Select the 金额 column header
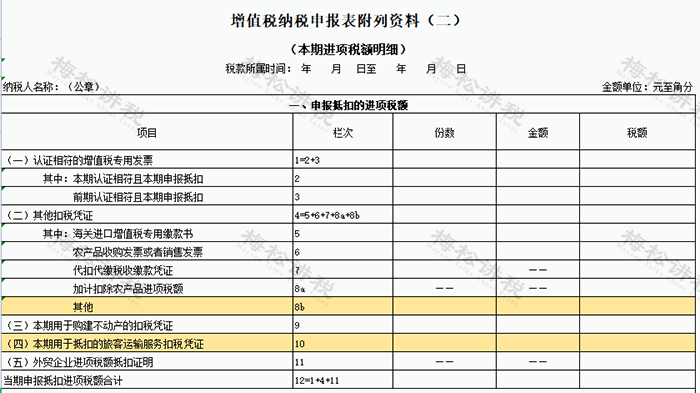 (x=538, y=132)
